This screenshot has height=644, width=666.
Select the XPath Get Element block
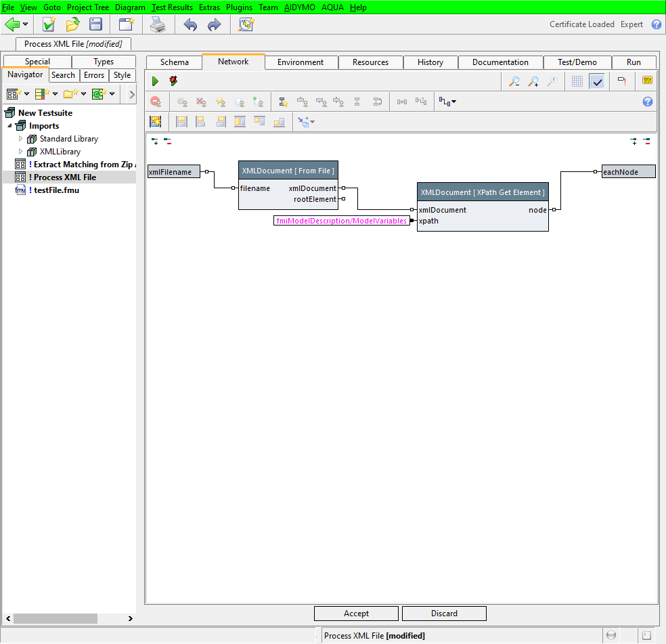482,192
